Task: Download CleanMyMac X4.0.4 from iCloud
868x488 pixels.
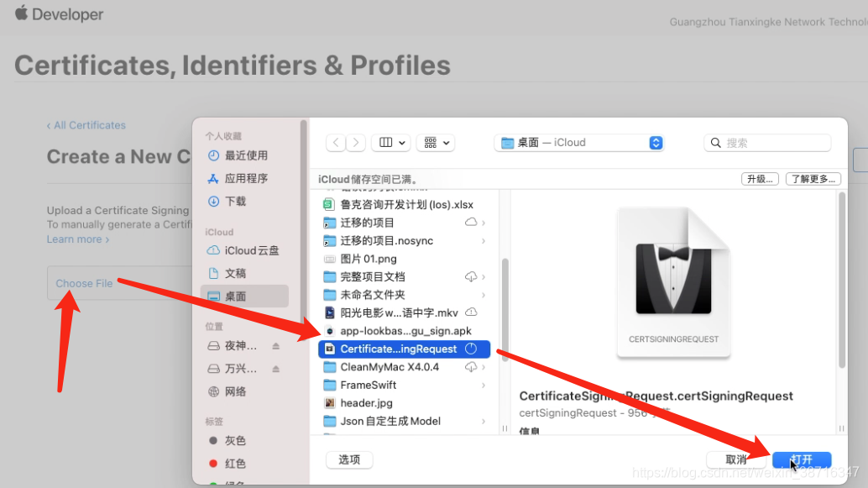Action: [x=471, y=367]
